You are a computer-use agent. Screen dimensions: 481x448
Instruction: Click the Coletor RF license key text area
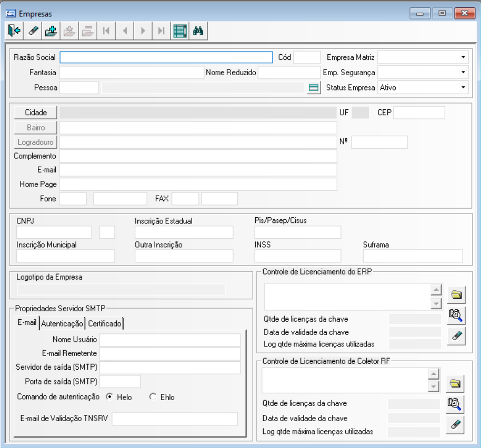pos(345,380)
